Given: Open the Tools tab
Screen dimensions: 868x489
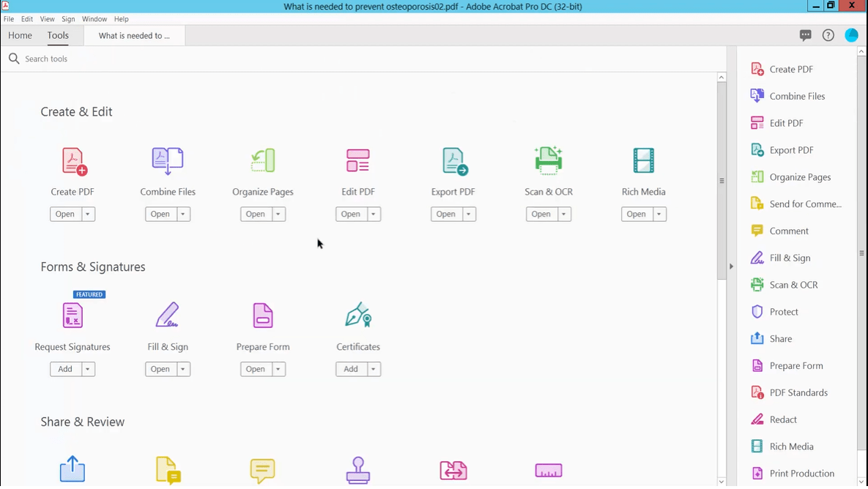Looking at the screenshot, I should tap(58, 35).
